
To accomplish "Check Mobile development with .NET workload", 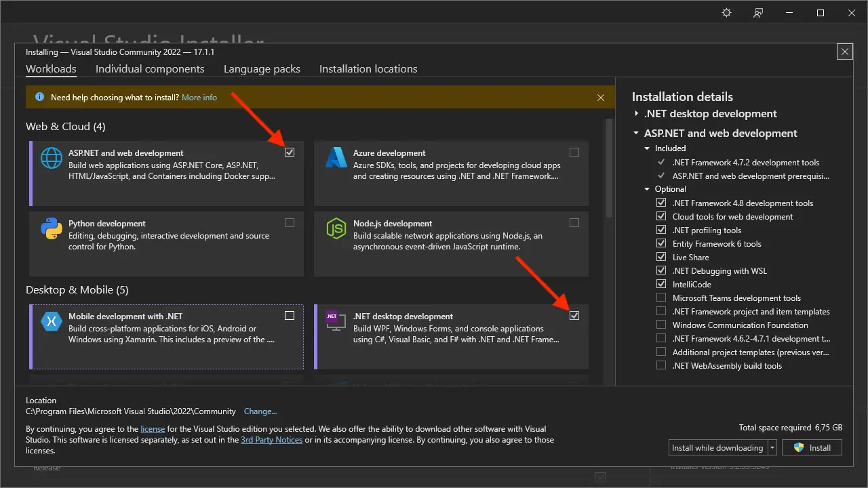I will coord(290,316).
